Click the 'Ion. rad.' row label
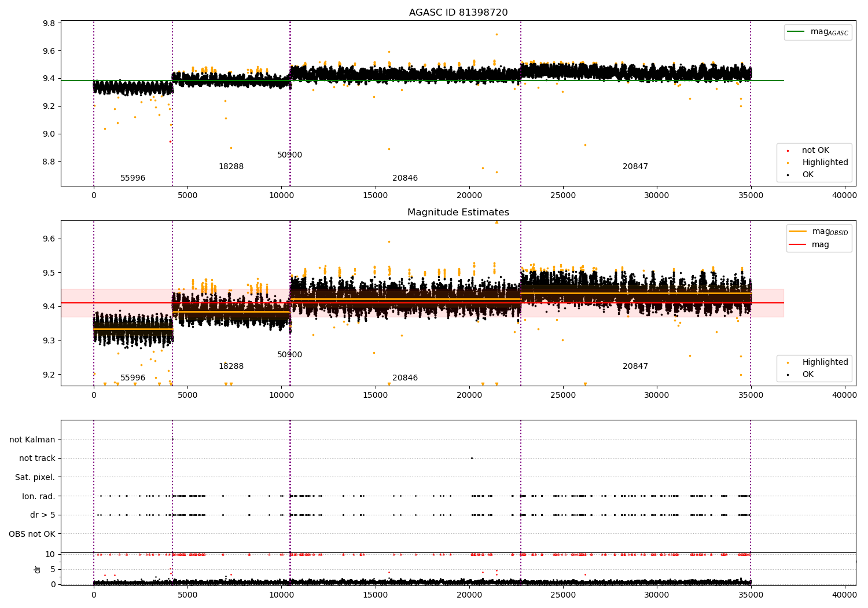Screen dimensions: 868x608 click(39, 496)
